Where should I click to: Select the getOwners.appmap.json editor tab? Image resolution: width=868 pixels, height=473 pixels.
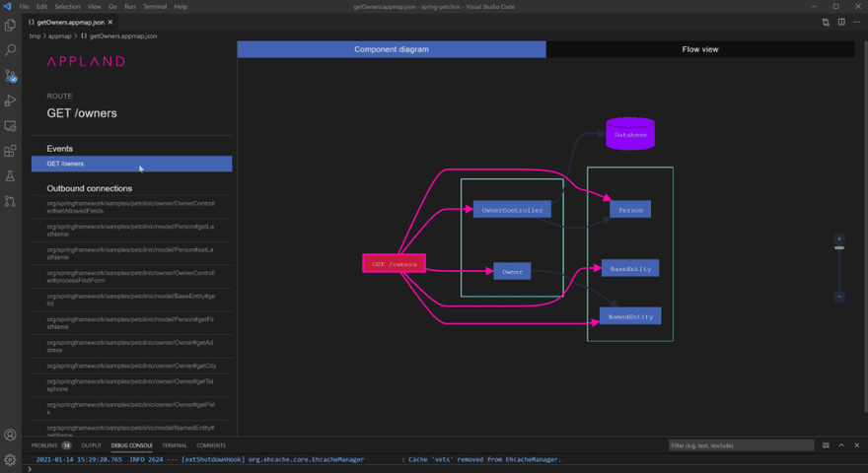[x=70, y=22]
